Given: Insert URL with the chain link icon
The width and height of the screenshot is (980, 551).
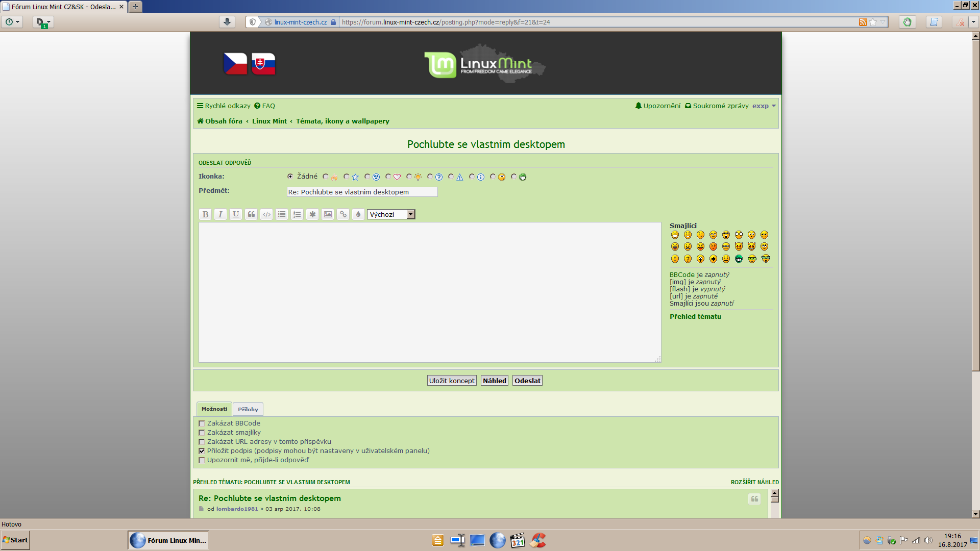Looking at the screenshot, I should point(343,214).
